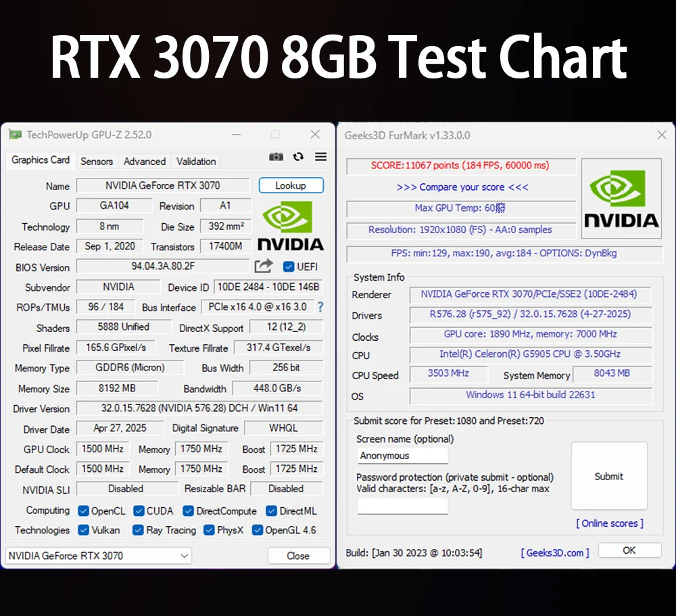Click the NVIDIA logo in FurMark panel
676x616 pixels.
tap(621, 197)
